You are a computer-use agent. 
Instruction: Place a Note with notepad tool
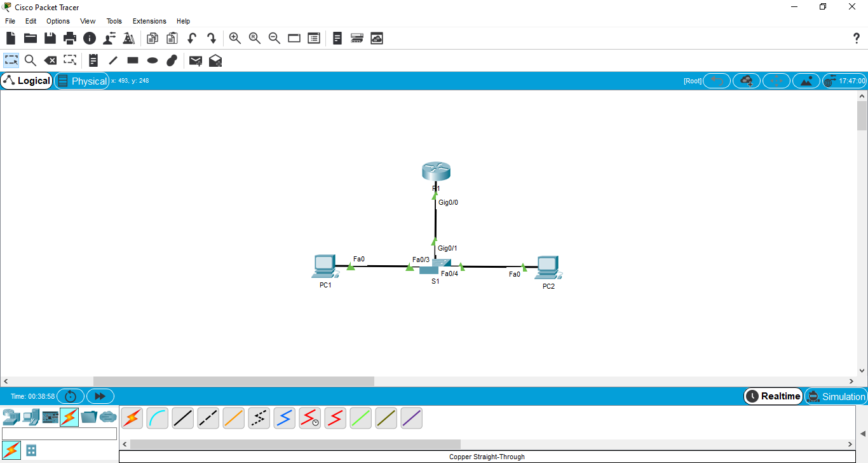[93, 60]
